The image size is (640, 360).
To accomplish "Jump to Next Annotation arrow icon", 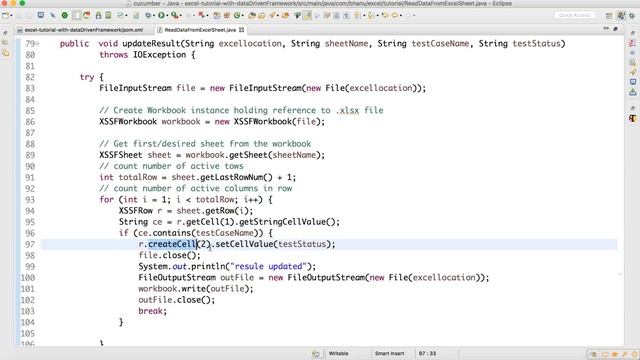I will [357, 15].
